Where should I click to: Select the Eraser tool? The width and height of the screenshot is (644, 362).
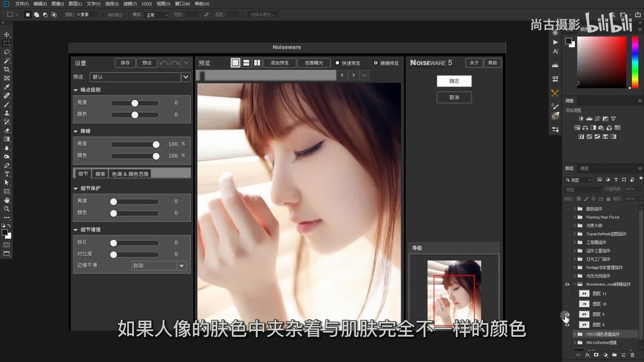(x=7, y=130)
